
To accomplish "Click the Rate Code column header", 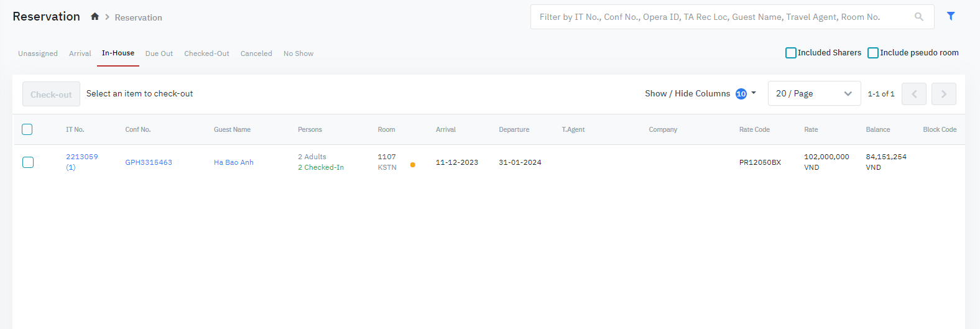I will click(754, 129).
